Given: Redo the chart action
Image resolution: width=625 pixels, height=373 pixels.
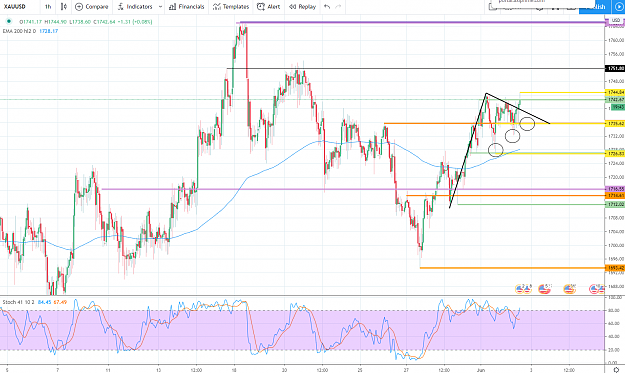Looking at the screenshot, I should point(339,7).
